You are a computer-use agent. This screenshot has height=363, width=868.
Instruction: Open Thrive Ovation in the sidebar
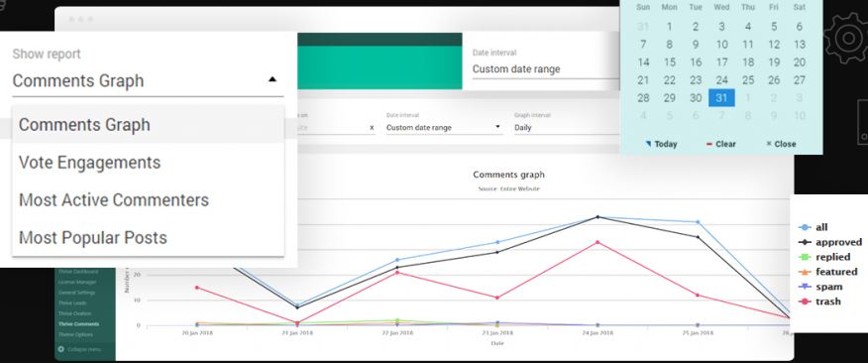coord(74,313)
